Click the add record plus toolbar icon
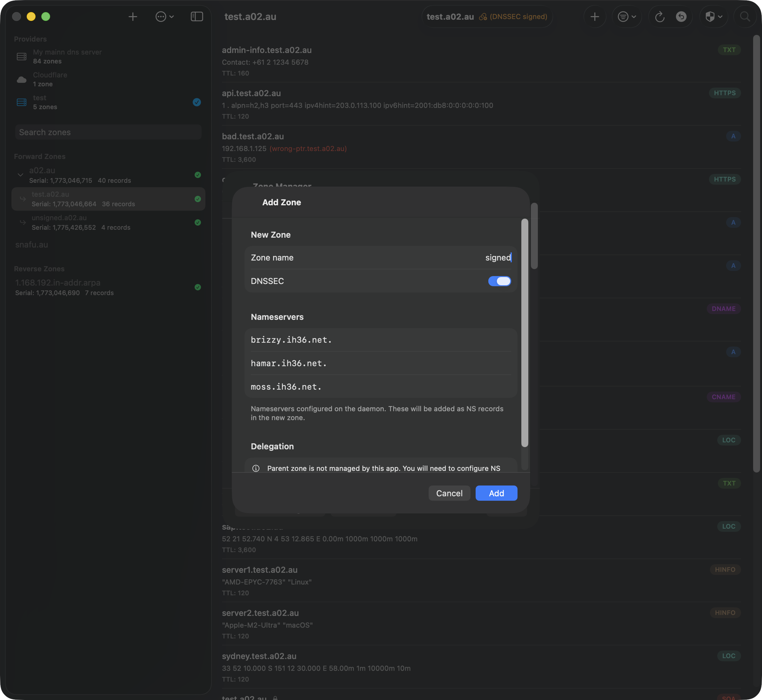Viewport: 762px width, 700px height. click(x=595, y=17)
